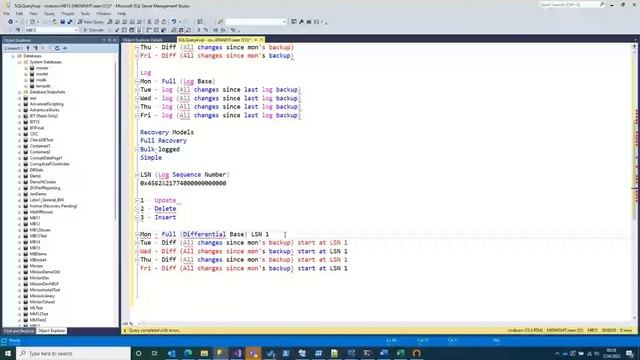Image resolution: width=640 pixels, height=360 pixels.
Task: Expand the master database node
Action: pyautogui.click(x=26, y=68)
